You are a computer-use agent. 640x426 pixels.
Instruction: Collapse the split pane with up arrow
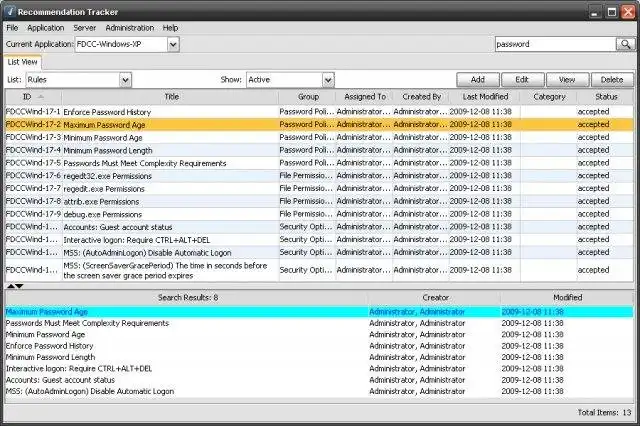(x=11, y=286)
